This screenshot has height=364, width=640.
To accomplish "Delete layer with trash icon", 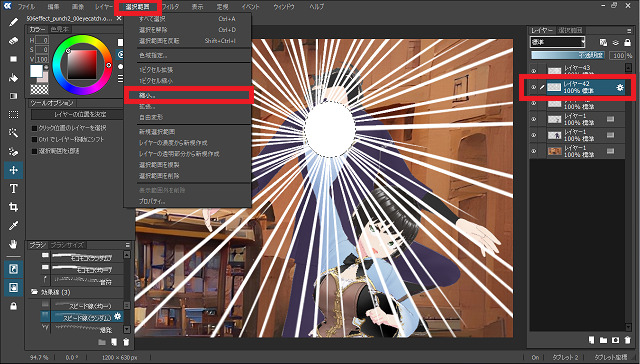I will (628, 340).
